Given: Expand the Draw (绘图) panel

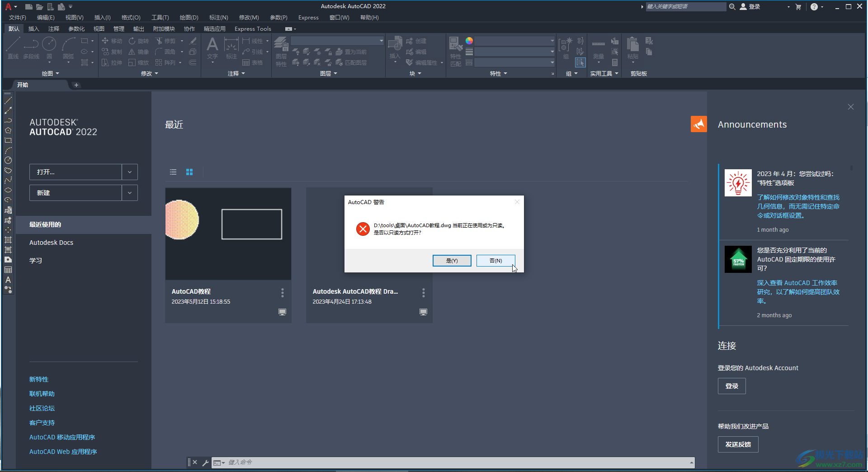Looking at the screenshot, I should pos(50,73).
